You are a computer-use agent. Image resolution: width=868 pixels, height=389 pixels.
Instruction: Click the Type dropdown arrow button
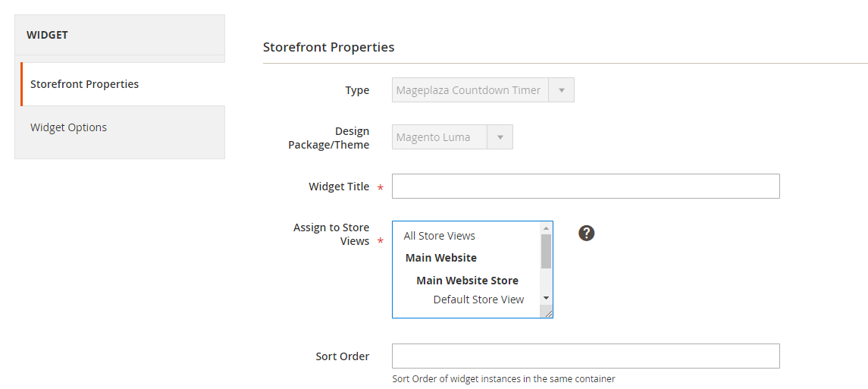point(561,90)
